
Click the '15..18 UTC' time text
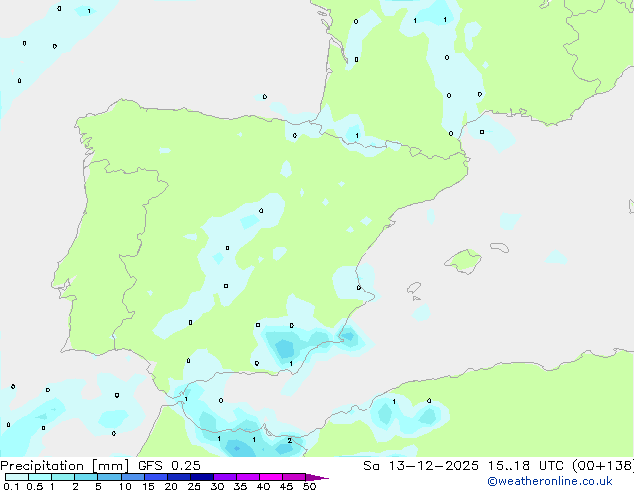pos(525,466)
